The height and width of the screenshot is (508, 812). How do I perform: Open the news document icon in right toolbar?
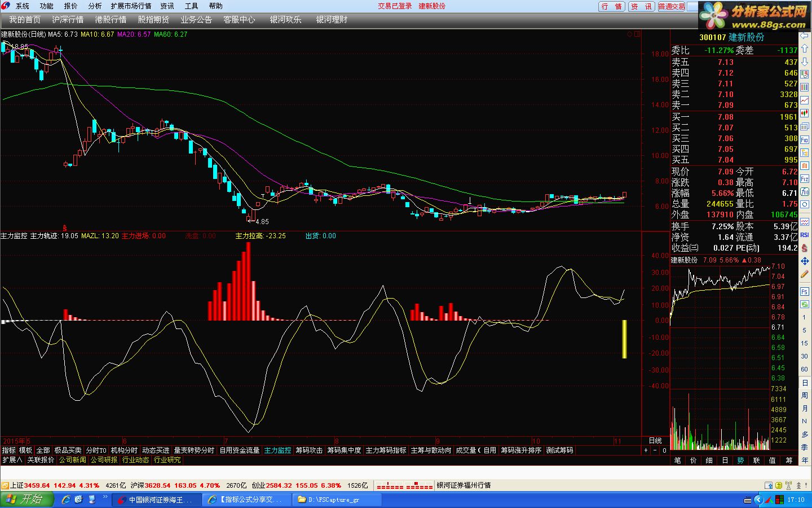[x=805, y=126]
